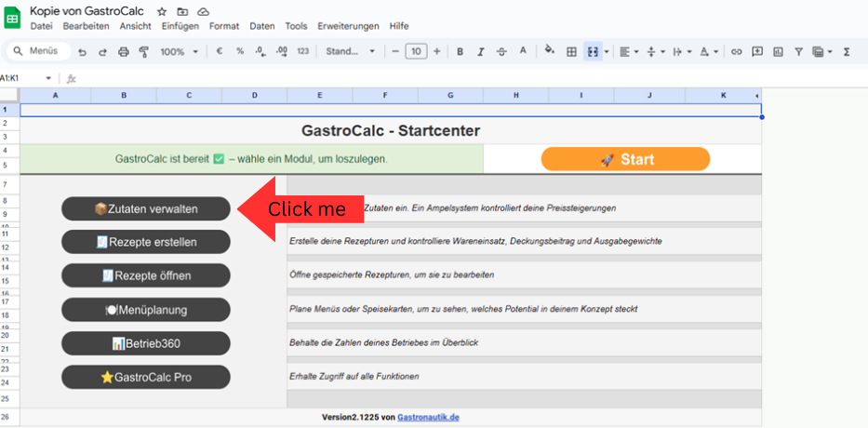Open the table views icon
This screenshot has height=428, width=868.
pos(818,51)
